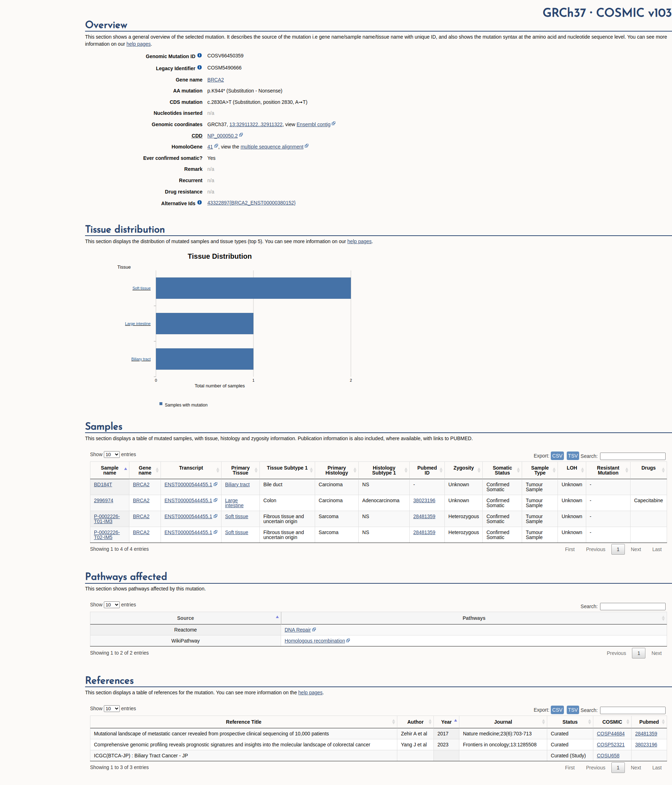Focus the Samples table search box

point(633,456)
